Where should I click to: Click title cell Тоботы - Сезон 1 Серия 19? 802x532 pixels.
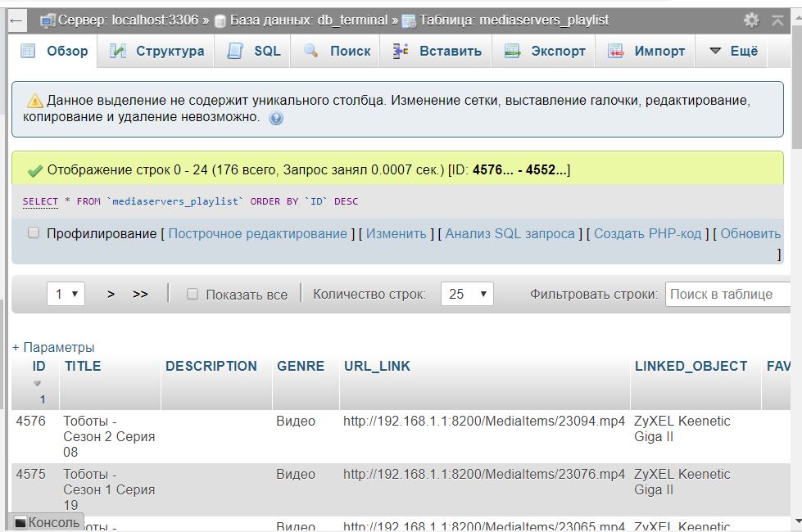coord(109,489)
